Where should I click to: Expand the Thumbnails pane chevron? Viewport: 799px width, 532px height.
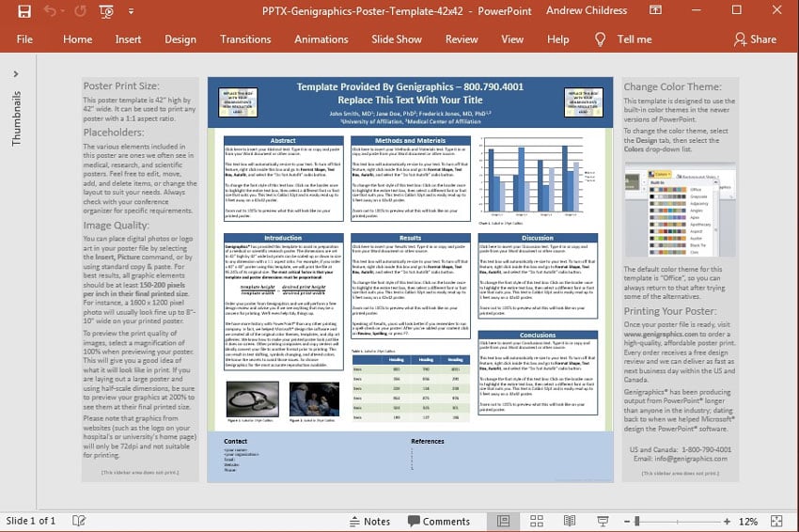point(15,73)
